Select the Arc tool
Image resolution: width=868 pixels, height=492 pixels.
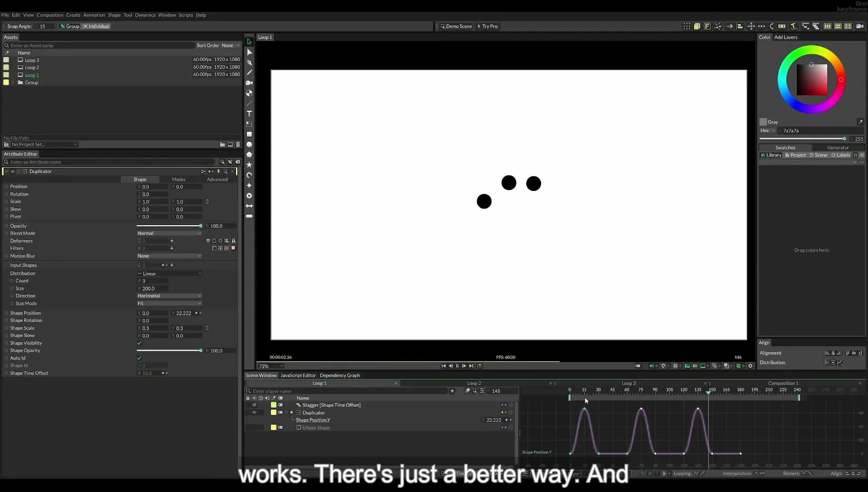[249, 175]
